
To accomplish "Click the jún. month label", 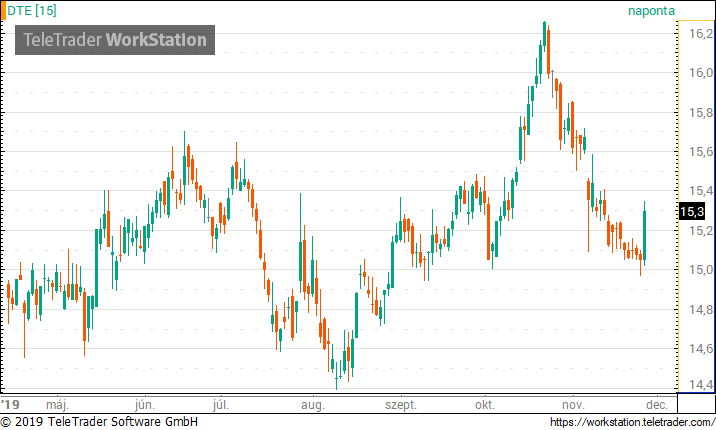I will (x=145, y=404).
